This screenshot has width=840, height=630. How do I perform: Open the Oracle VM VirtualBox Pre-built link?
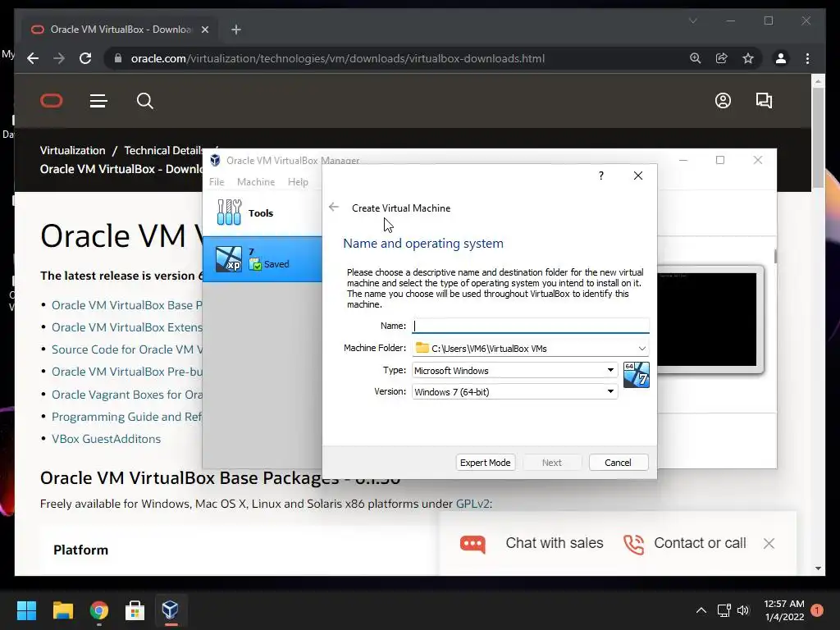[x=127, y=372]
